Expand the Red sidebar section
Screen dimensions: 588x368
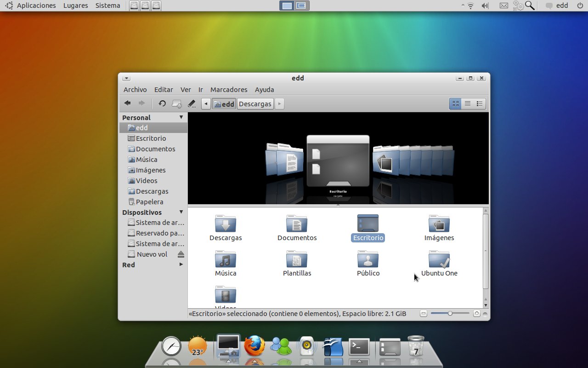click(181, 264)
